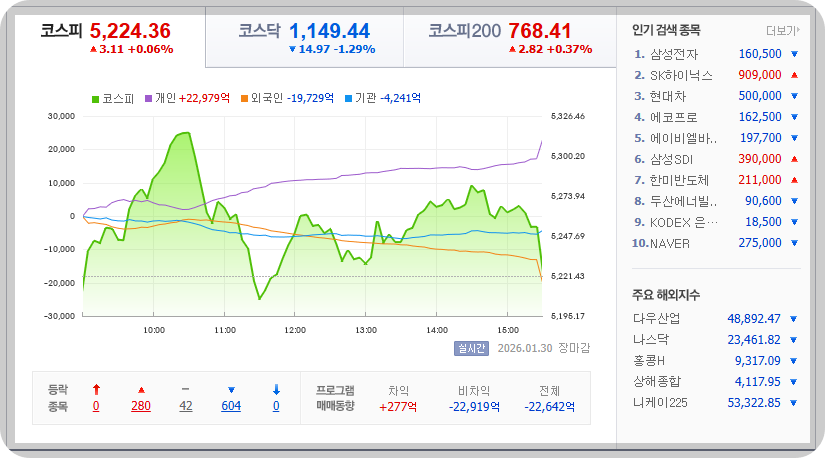The height and width of the screenshot is (458, 825).
Task: Click the 기관 net selling -4,241억
Action: click(400, 98)
